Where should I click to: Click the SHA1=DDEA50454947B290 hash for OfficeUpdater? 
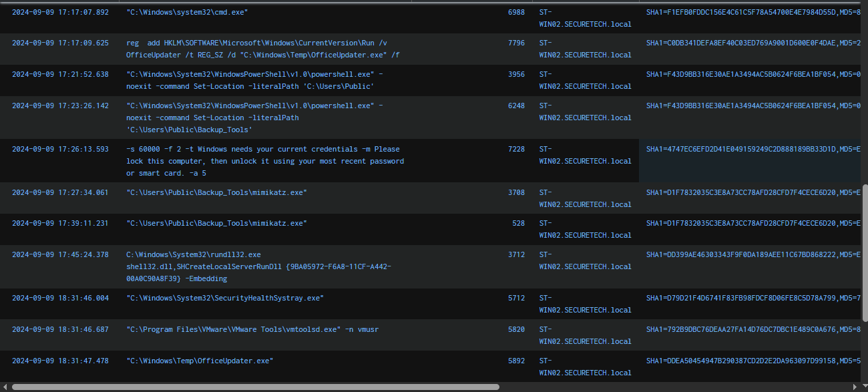pyautogui.click(x=752, y=361)
